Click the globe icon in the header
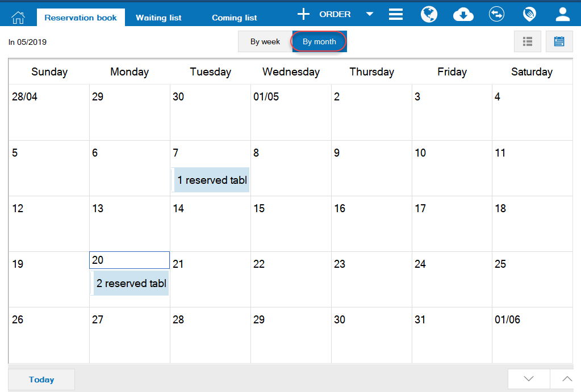 tap(429, 14)
